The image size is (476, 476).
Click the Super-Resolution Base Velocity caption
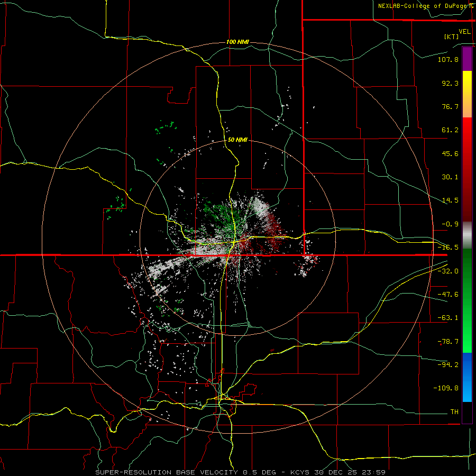(x=241, y=472)
